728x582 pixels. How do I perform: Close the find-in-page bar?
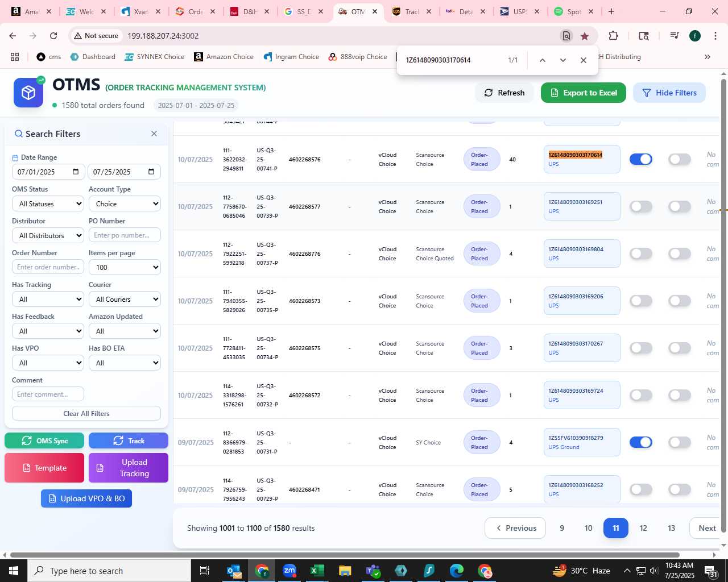point(583,60)
